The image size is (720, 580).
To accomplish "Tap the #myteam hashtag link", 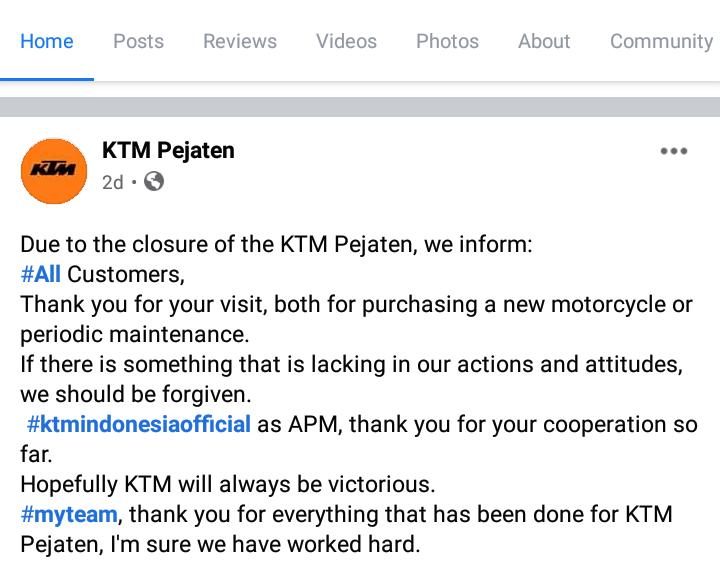I will 69,514.
